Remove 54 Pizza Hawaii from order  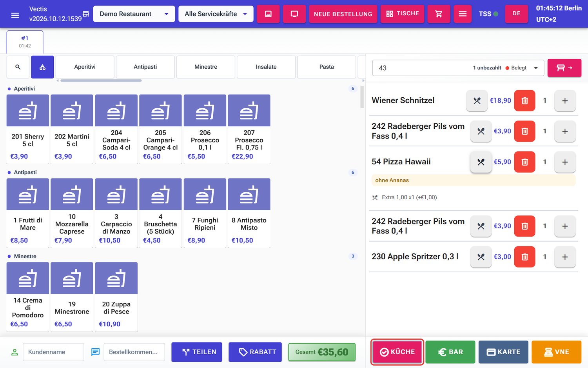[x=524, y=162]
